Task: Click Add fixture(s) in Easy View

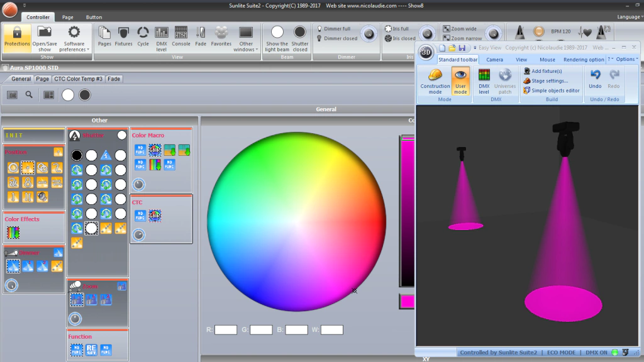Action: coord(543,71)
